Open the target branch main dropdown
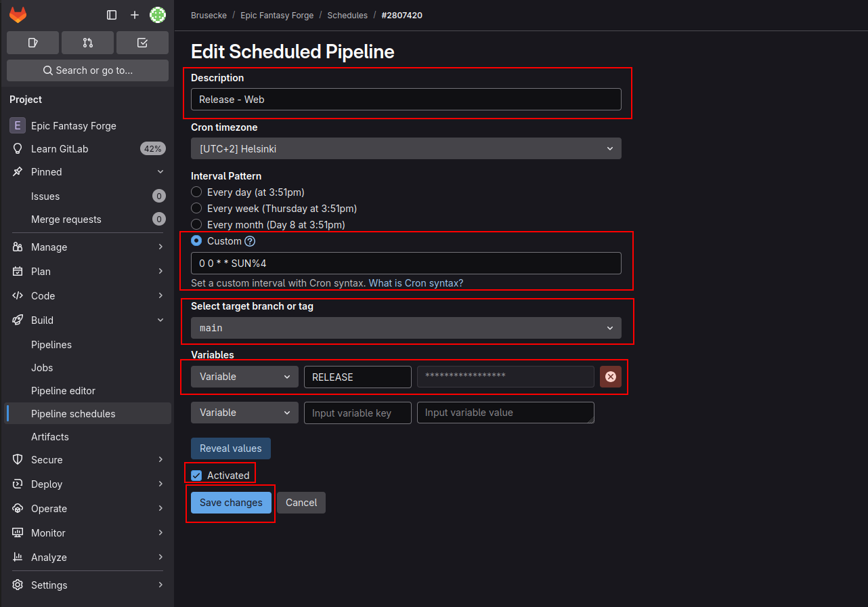The image size is (868, 607). pyautogui.click(x=406, y=328)
